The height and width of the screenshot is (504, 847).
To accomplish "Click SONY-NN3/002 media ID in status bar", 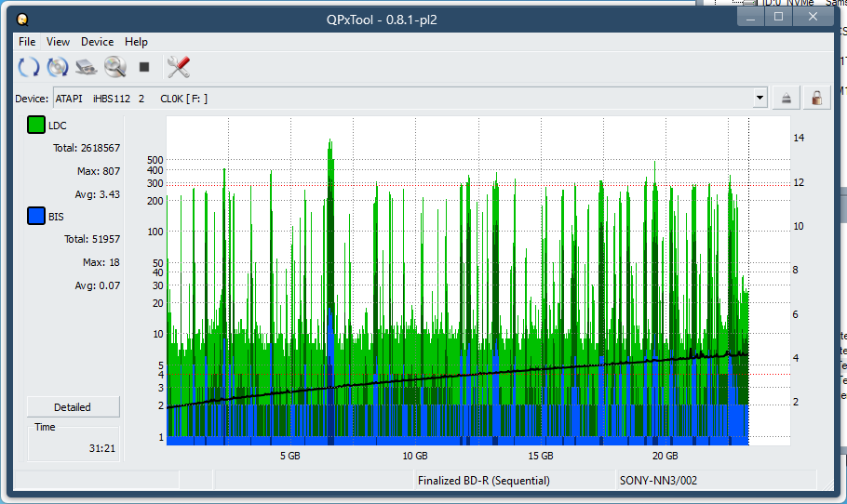I will pyautogui.click(x=658, y=480).
